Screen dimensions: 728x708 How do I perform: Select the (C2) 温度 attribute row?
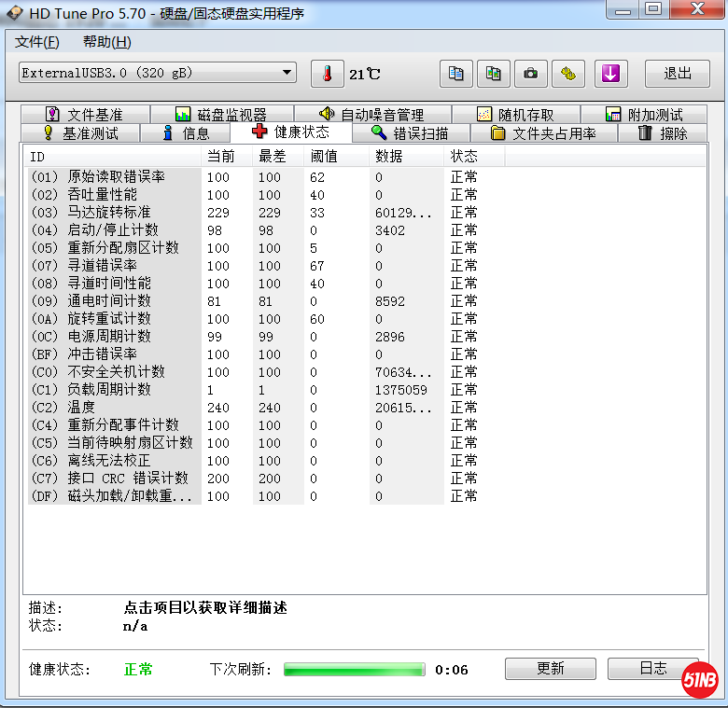point(112,408)
